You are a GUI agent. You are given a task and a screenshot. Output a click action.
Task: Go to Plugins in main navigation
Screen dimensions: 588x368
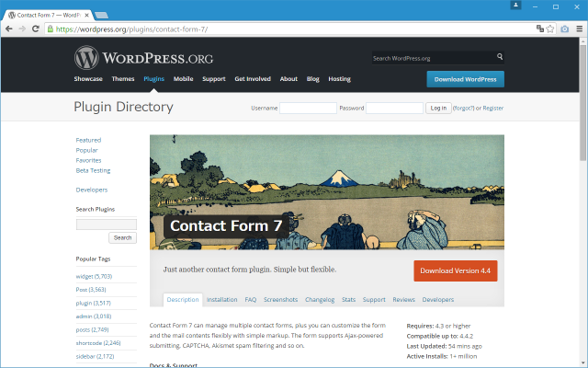(153, 79)
